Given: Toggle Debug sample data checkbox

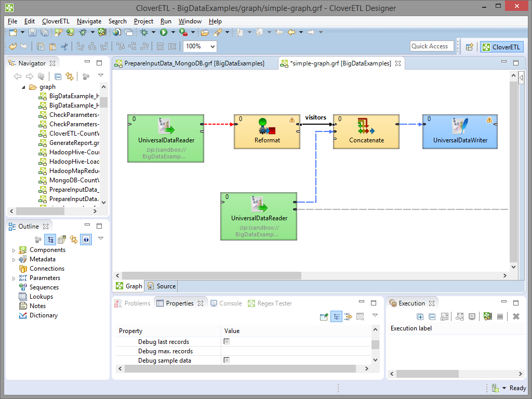Looking at the screenshot, I should click(227, 361).
